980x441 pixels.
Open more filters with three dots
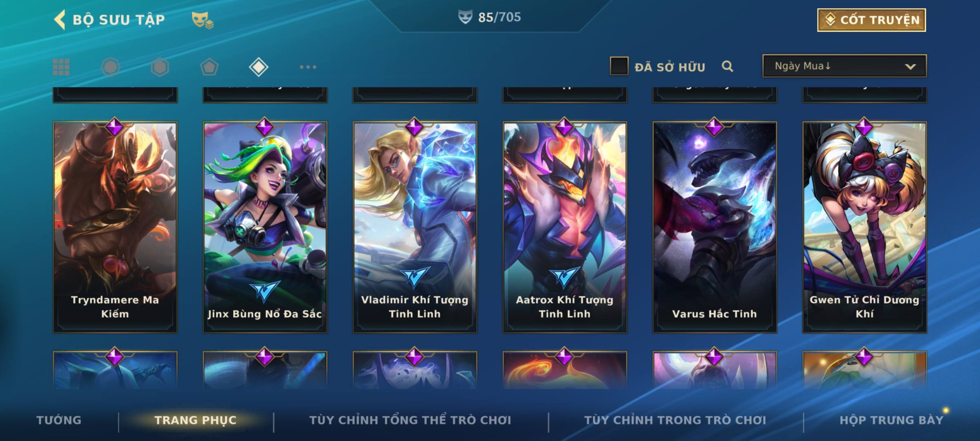[308, 67]
